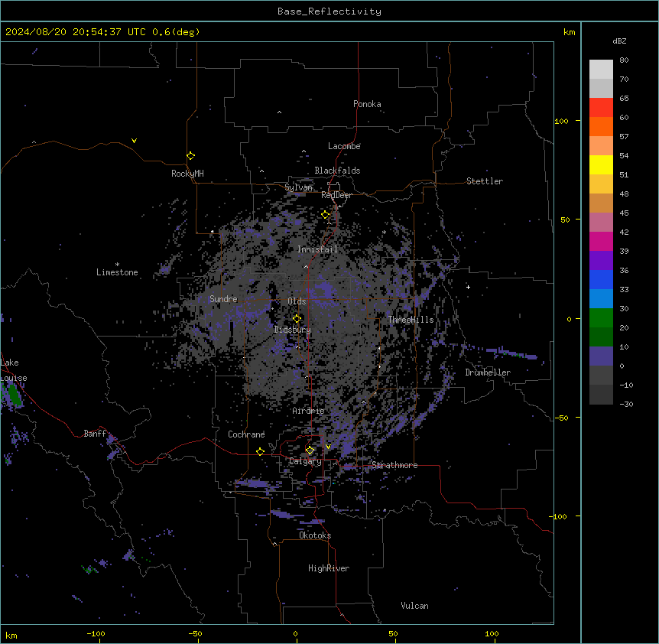
Task: Click the Blackfalds label
Action: click(337, 171)
